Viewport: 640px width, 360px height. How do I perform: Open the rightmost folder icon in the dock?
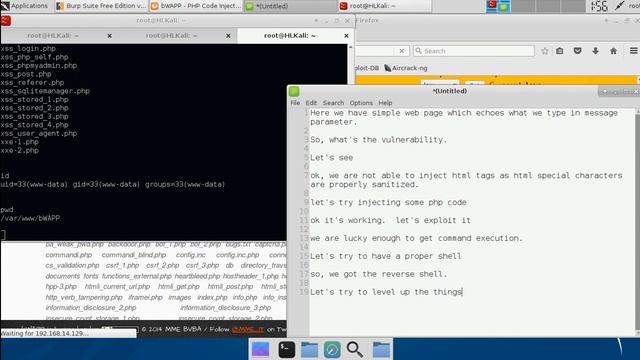381,350
